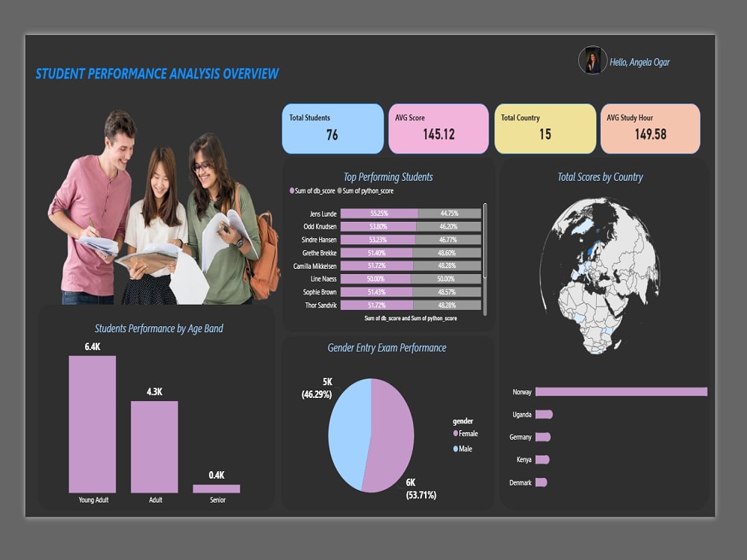Select Thor Sandvik python_score bar 48.28%
The height and width of the screenshot is (560, 747).
(x=447, y=305)
